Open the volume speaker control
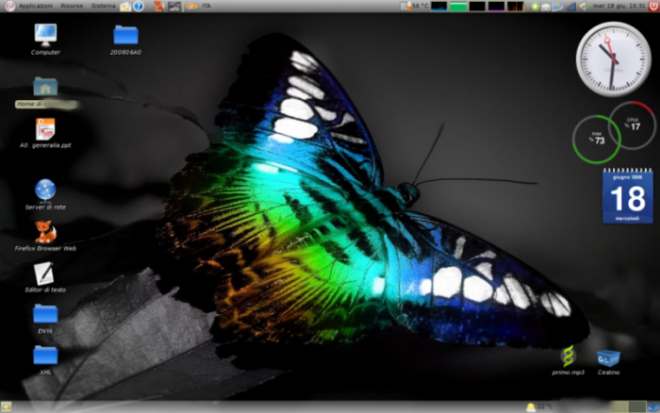The height and width of the screenshot is (413, 660). [583, 6]
